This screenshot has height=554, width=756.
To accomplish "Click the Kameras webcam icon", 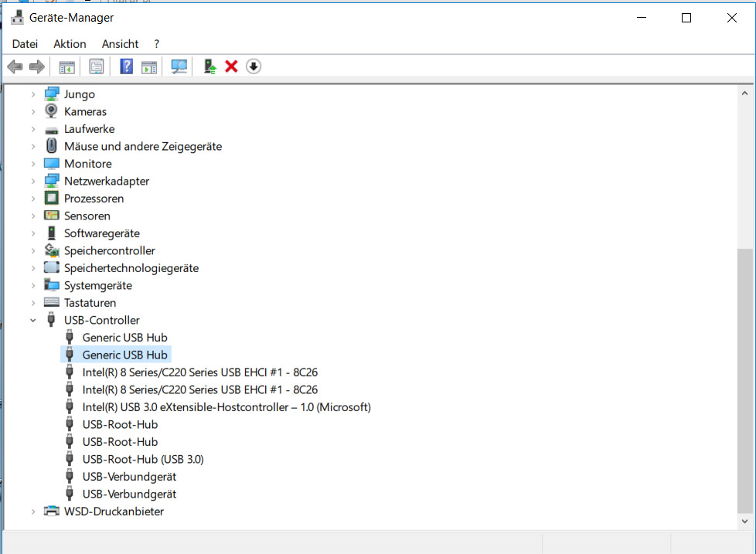I will pos(51,111).
